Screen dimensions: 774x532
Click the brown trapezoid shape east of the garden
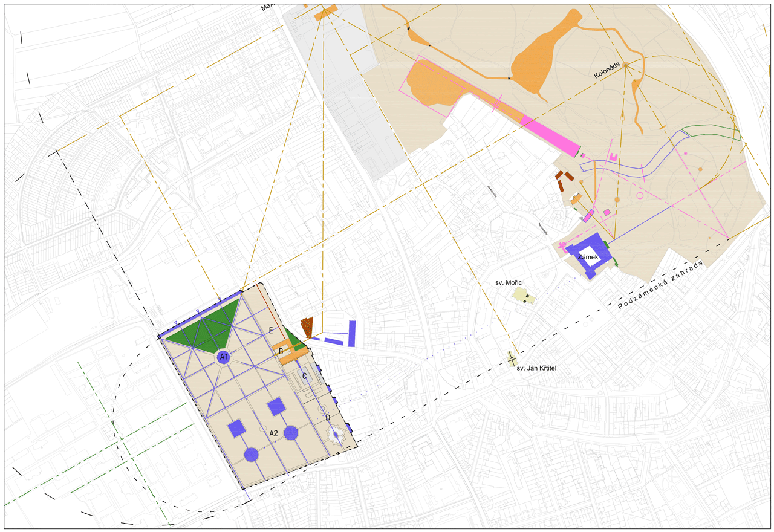(x=308, y=326)
